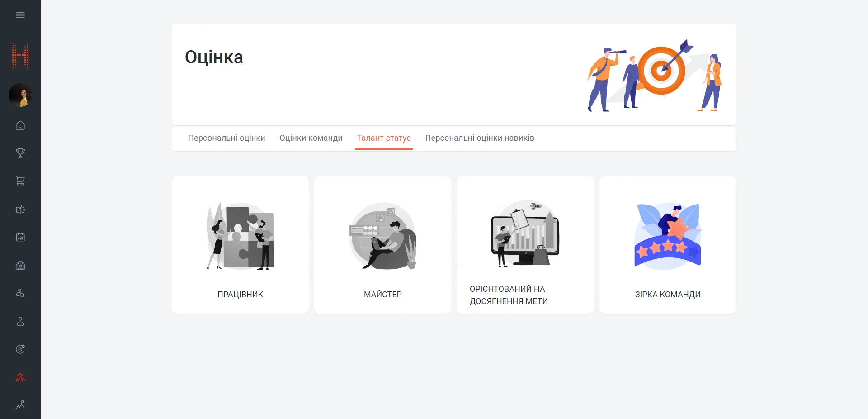
Task: Select the ПРАЦІВНИК talent card
Action: point(240,245)
